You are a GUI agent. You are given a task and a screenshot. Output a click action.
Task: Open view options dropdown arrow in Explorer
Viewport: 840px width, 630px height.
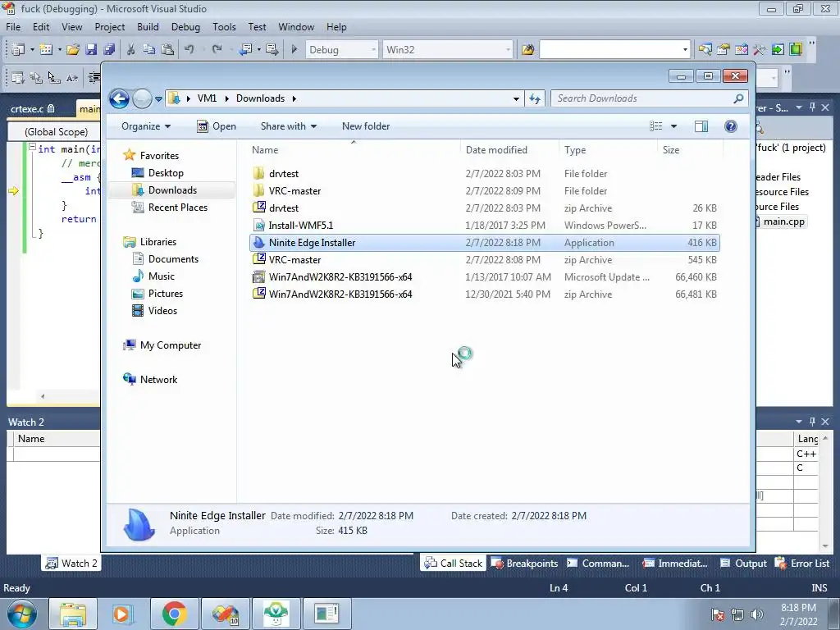[673, 126]
